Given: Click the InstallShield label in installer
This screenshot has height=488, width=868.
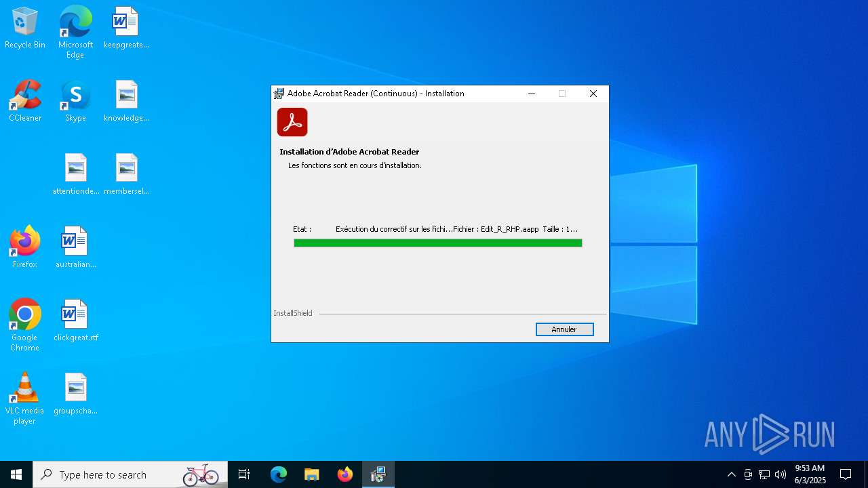Looking at the screenshot, I should pos(293,313).
